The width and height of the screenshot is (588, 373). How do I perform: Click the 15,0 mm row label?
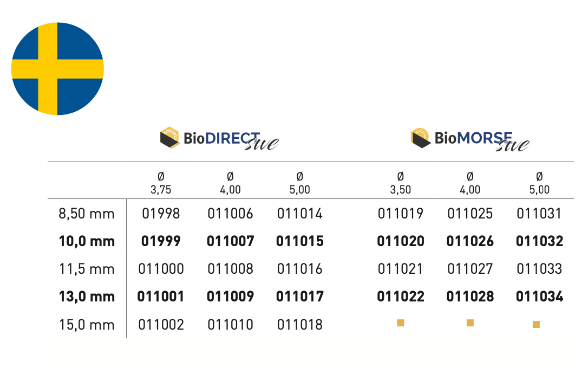point(87,325)
